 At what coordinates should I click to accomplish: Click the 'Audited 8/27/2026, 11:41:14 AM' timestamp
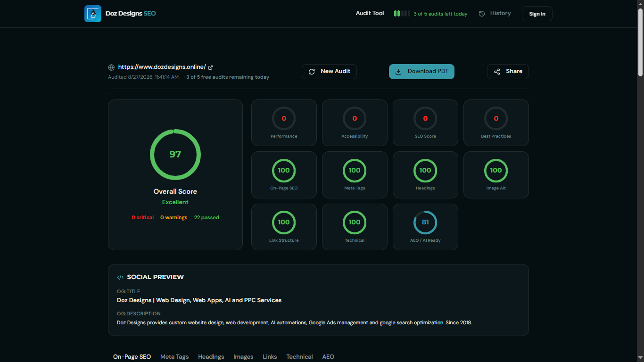[143, 77]
